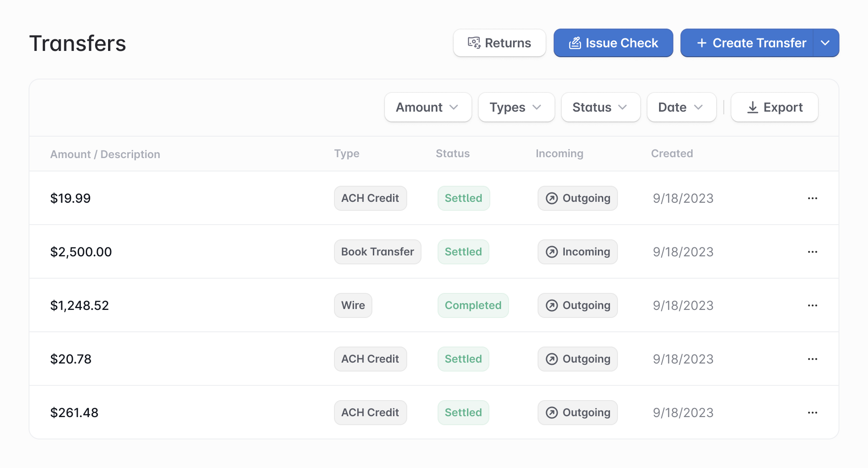Viewport: 868px width, 468px height.
Task: Open actions menu for $261.48 transfer
Action: [x=812, y=413]
